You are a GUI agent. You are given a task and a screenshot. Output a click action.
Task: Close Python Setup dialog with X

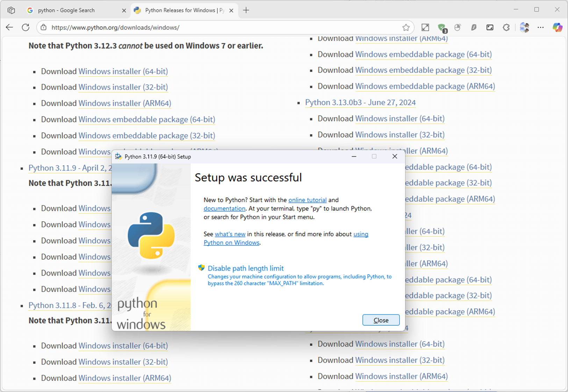pos(395,156)
